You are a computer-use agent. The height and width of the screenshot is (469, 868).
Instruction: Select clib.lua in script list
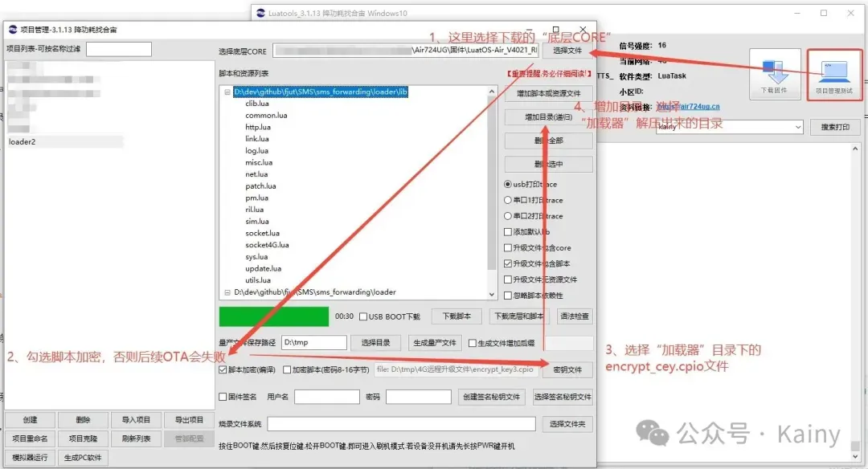tap(257, 104)
